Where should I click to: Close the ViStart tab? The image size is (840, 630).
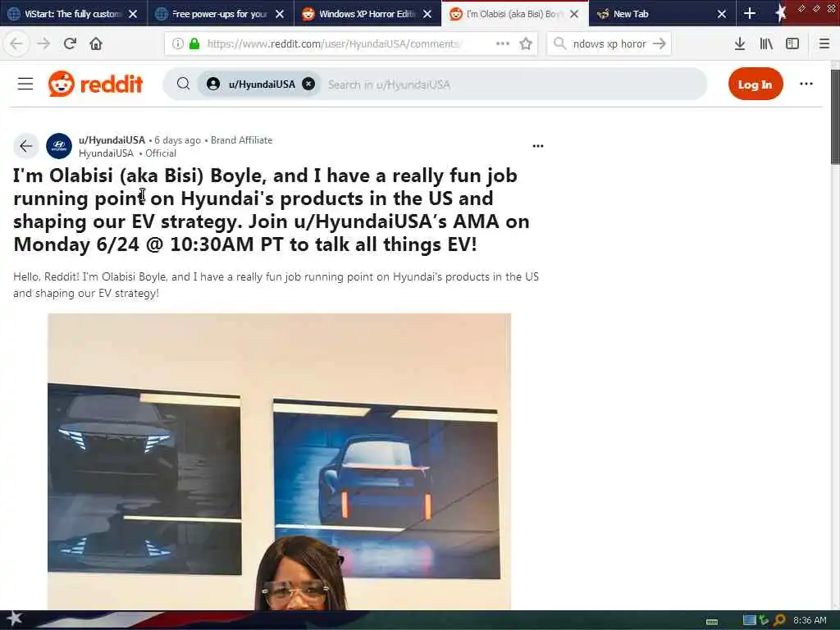133,14
